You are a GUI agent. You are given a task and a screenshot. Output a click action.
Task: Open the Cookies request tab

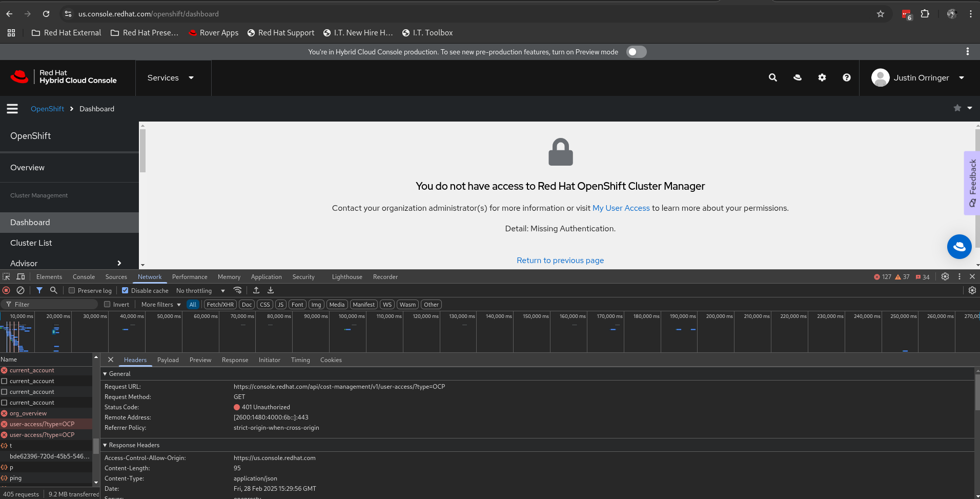click(331, 360)
